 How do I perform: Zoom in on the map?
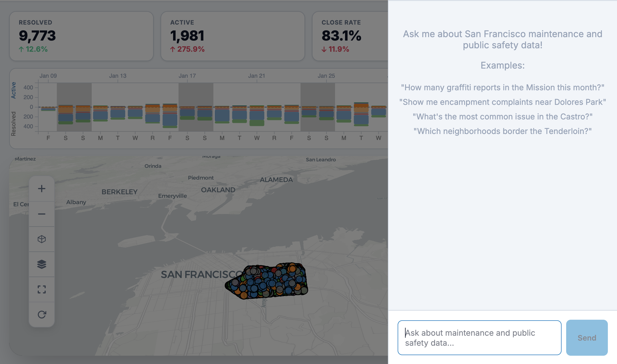tap(42, 188)
